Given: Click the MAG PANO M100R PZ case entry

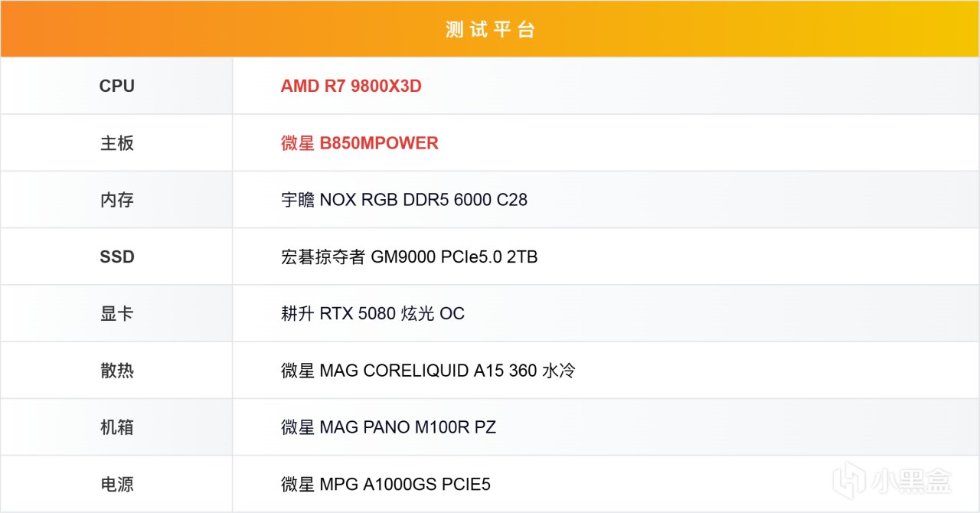Looking at the screenshot, I should [388, 427].
